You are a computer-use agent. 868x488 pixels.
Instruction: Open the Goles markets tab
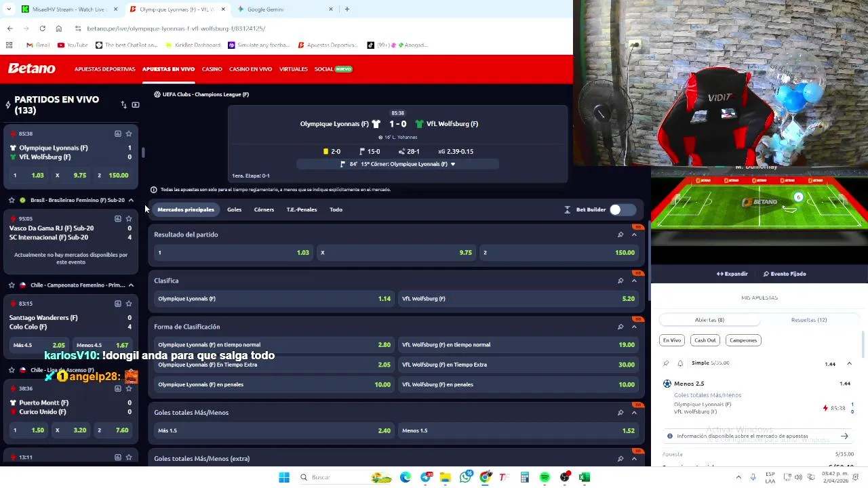click(234, 209)
